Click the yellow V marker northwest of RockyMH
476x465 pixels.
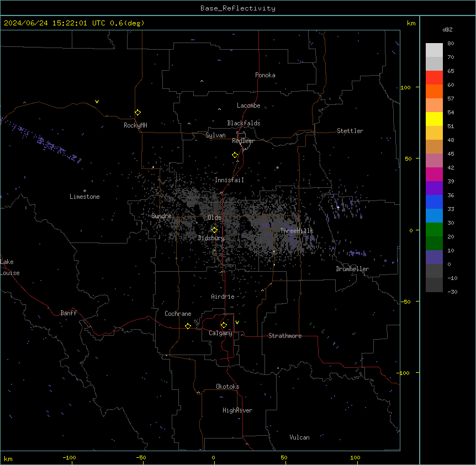coord(97,102)
